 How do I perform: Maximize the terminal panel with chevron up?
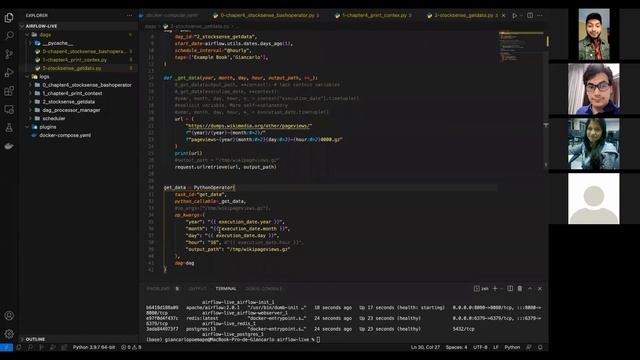tap(530, 289)
